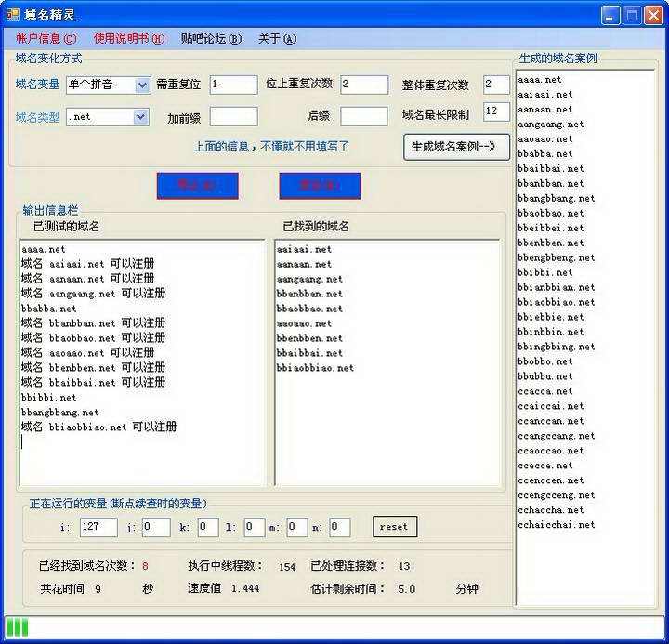Click the 整体重复次数 input field
This screenshot has height=644, width=669.
coord(496,85)
